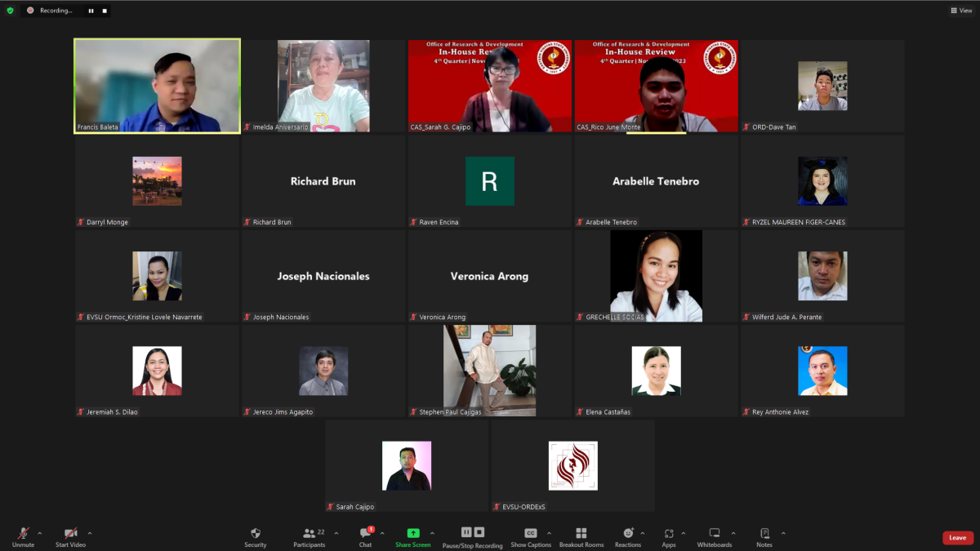Click the red Leave button
Viewport: 980px width, 551px height.
point(958,538)
